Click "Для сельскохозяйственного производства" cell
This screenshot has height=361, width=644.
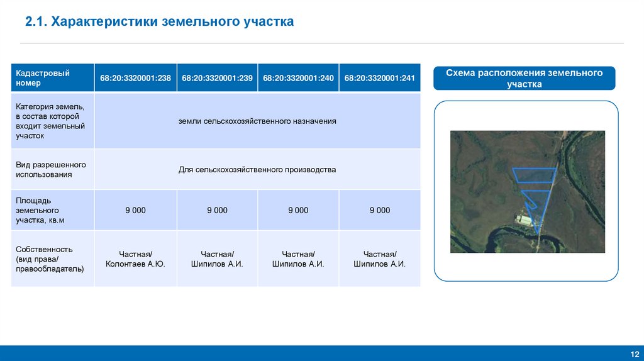[x=257, y=169]
